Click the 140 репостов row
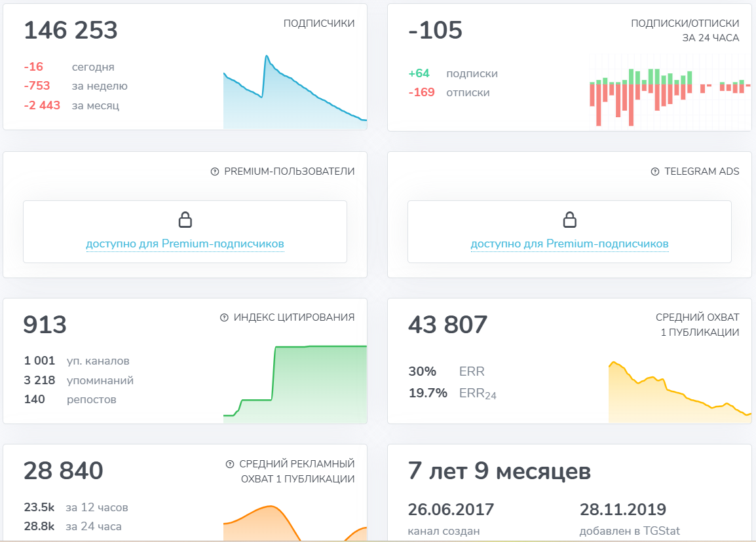 tap(70, 399)
